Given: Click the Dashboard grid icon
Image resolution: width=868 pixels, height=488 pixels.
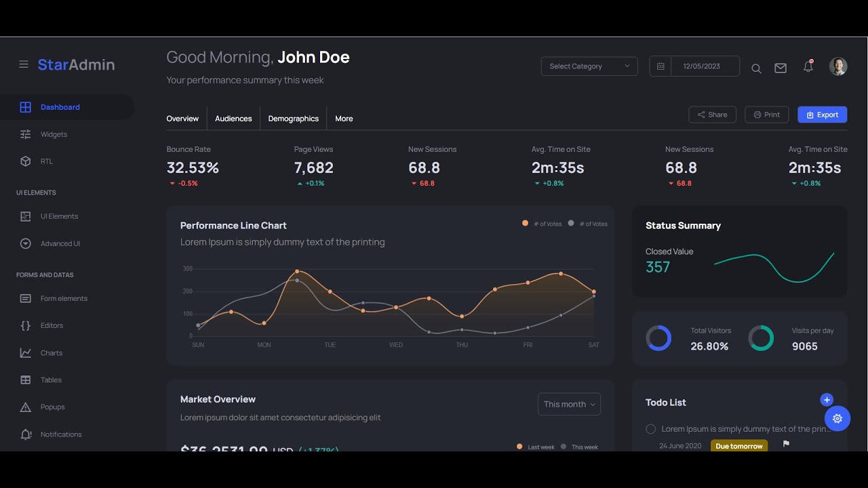Looking at the screenshot, I should (x=26, y=107).
